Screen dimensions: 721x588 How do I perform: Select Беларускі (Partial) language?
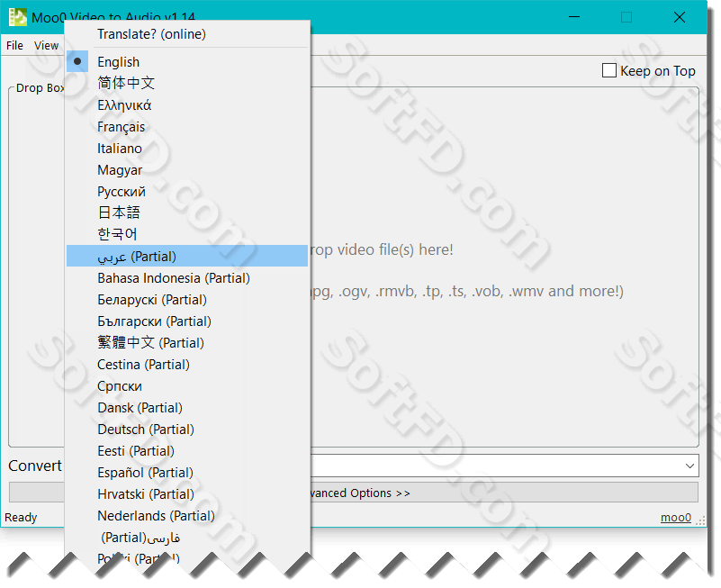[x=187, y=299]
